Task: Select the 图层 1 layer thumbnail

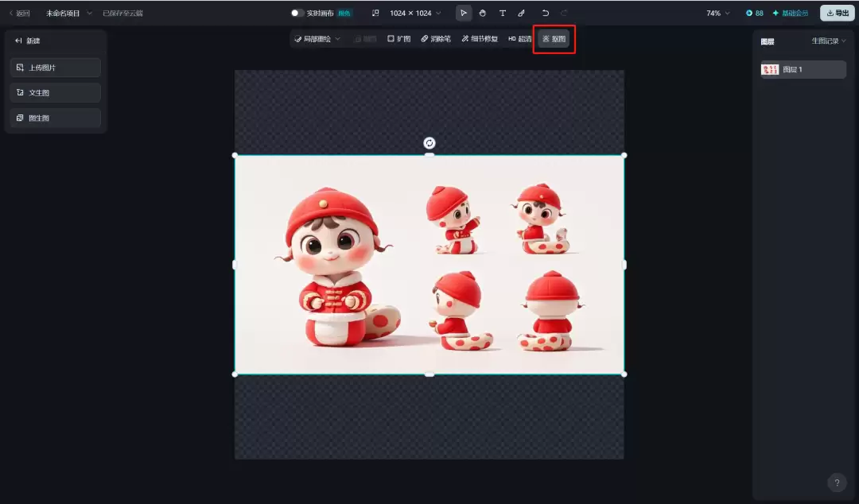Action: click(770, 69)
